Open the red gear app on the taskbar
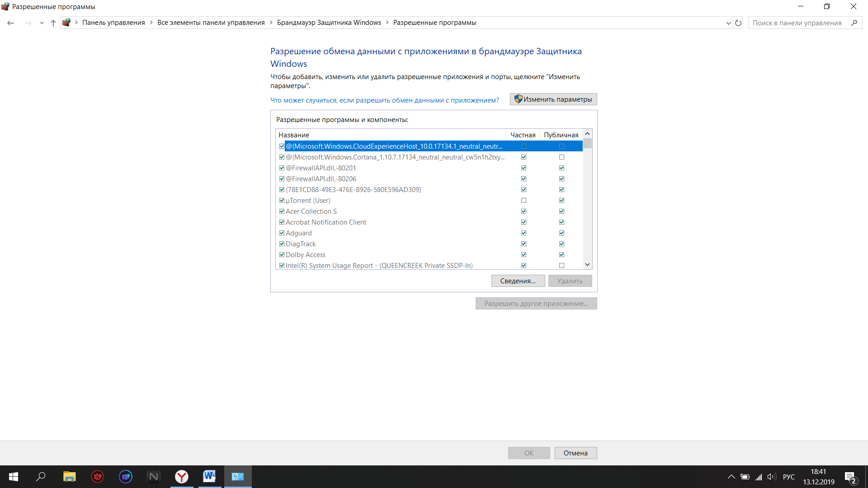The width and height of the screenshot is (868, 488). click(x=98, y=477)
